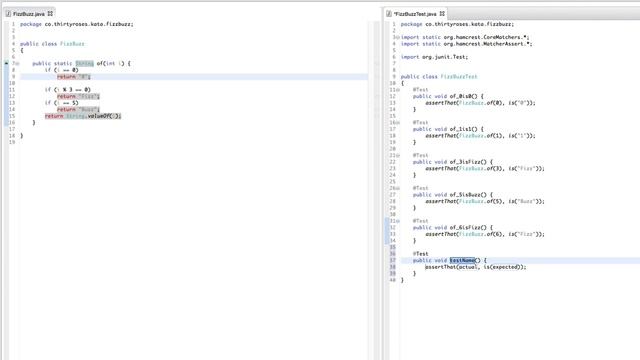640x360 pixels.
Task: Collapse the of_6isFizz test method fold
Action: click(398, 221)
